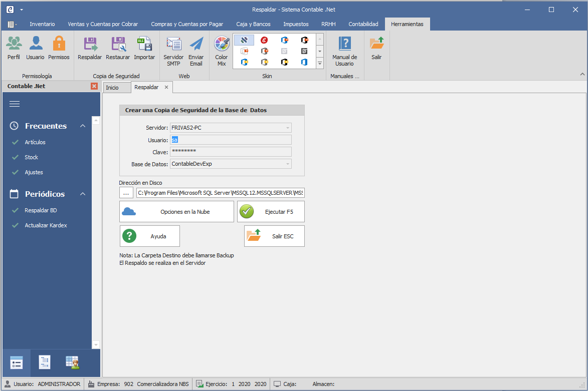
Task: Click the Clave password field
Action: [231, 152]
